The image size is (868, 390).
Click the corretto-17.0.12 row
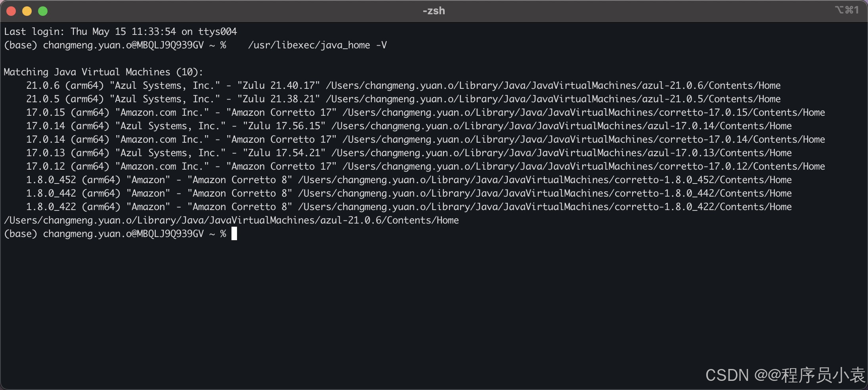pos(426,166)
